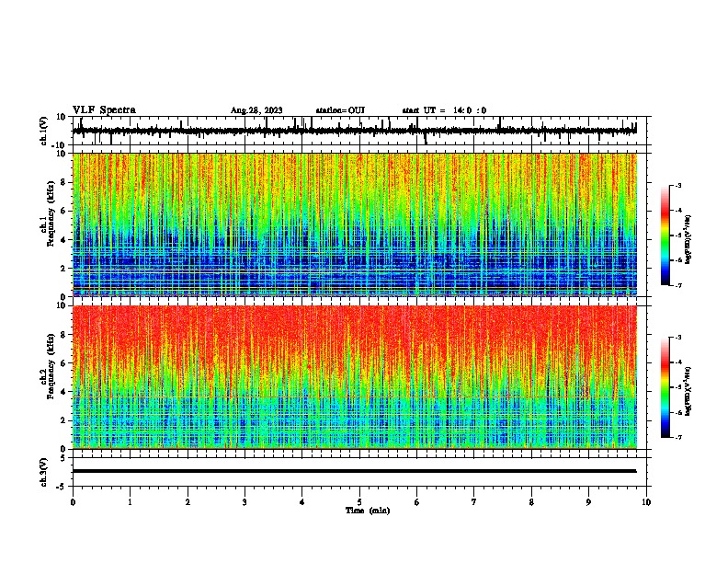Click the "ch.3(V)" axis label
Image resolution: width=728 pixels, height=563 pixels.
pos(44,472)
